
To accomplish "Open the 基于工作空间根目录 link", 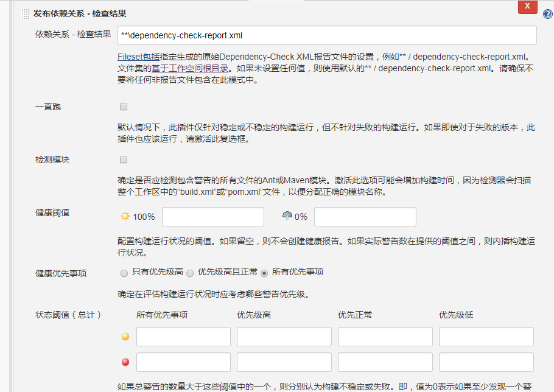I will click(x=190, y=68).
